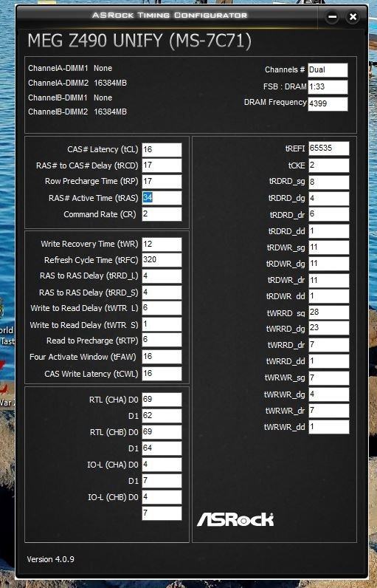Click the Refresh Cycle Time (tRFC) field
Viewport: 377px width, 588px height.
click(162, 260)
